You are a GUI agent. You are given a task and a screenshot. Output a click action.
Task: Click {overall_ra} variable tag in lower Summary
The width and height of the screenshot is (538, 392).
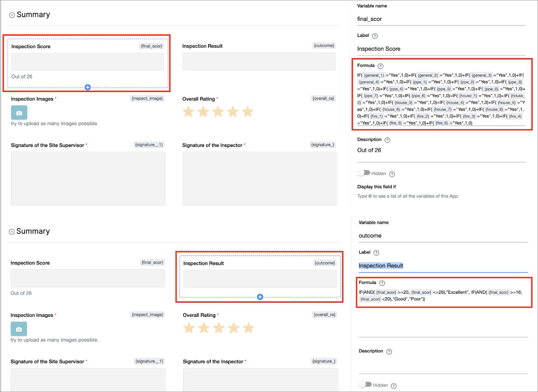(x=324, y=315)
